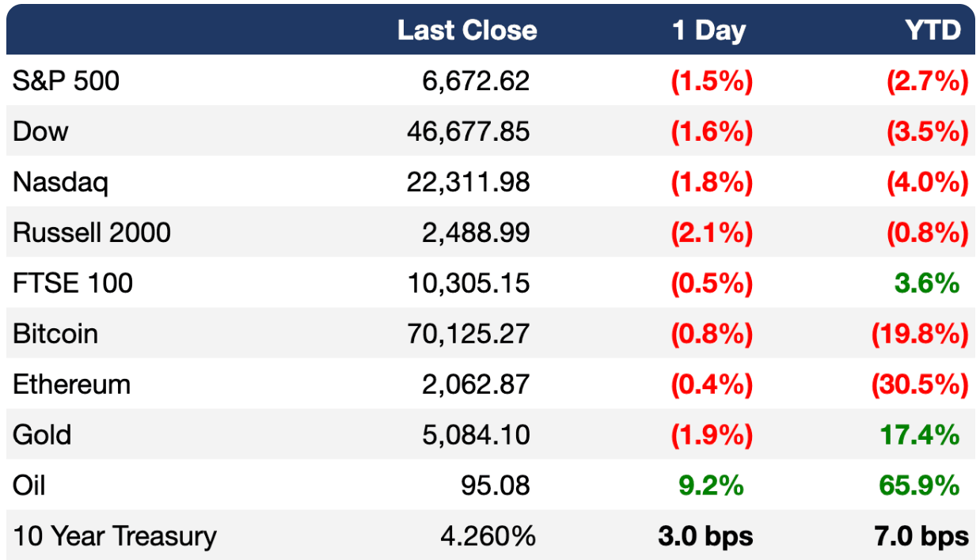This screenshot has width=980, height=560.
Task: Select the 10 Year Treasury label
Action: coord(115,535)
